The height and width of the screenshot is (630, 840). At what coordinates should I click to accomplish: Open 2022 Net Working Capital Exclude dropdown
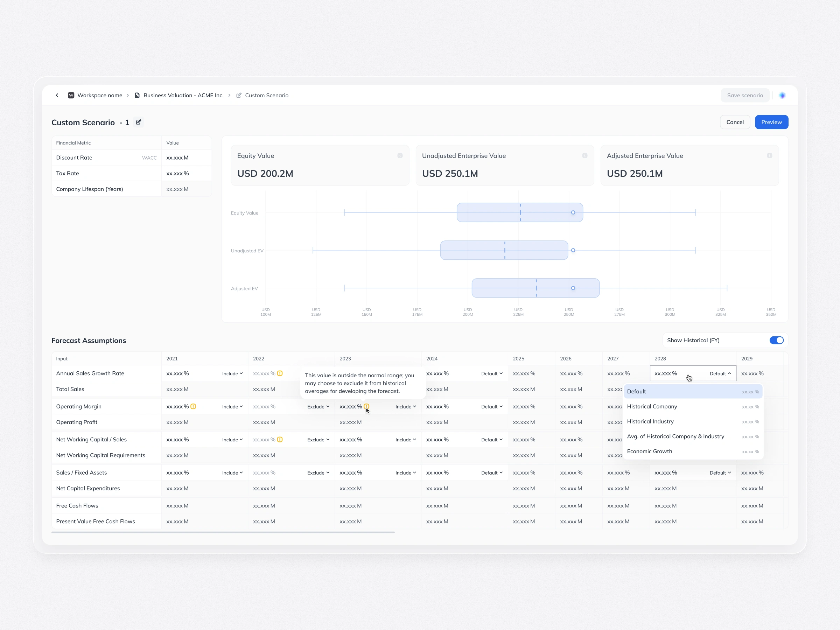pos(318,440)
